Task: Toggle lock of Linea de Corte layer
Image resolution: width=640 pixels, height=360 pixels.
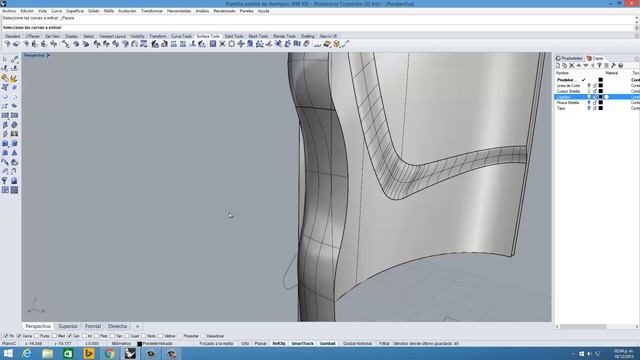Action: [x=595, y=86]
